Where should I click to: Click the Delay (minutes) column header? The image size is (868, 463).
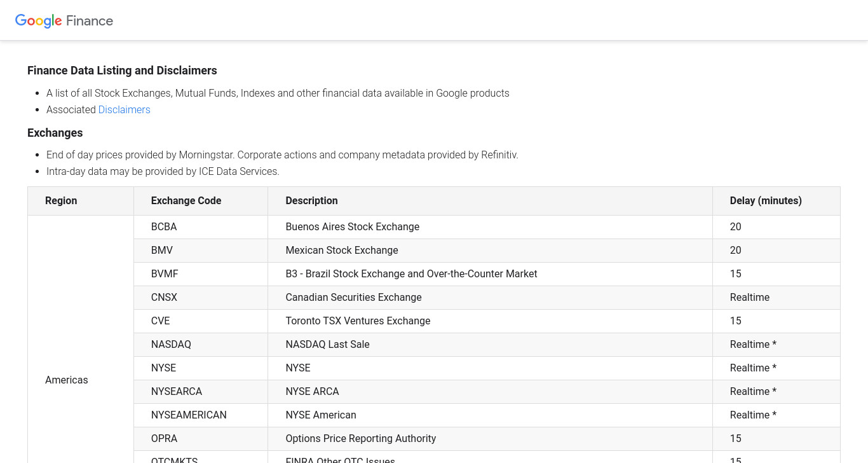click(x=776, y=201)
